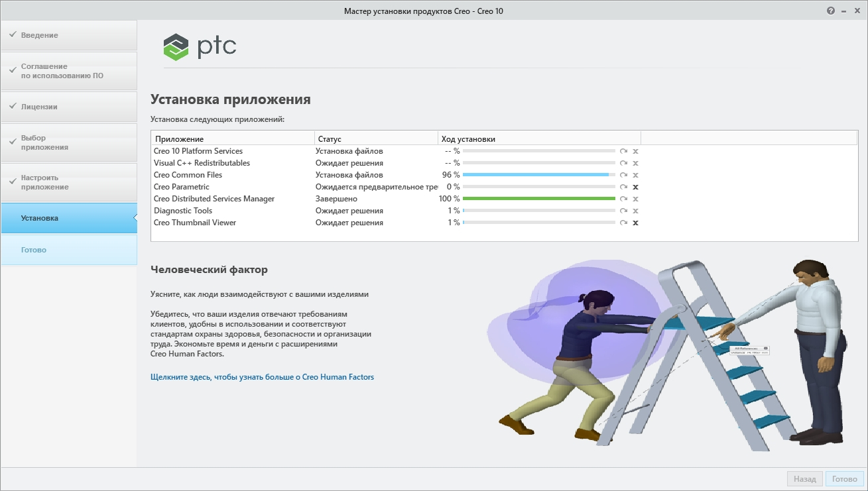The image size is (868, 491).
Task: Open the Введение step in sidebar
Action: 68,35
